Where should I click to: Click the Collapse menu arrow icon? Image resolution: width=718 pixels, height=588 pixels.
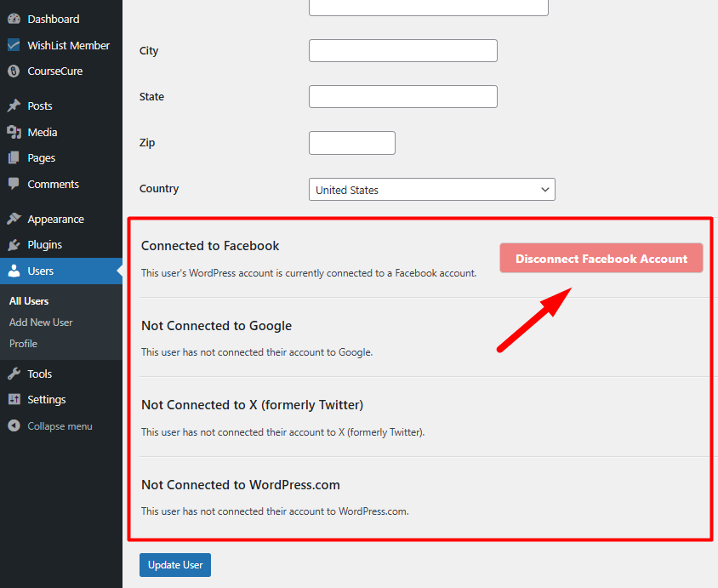[14, 425]
